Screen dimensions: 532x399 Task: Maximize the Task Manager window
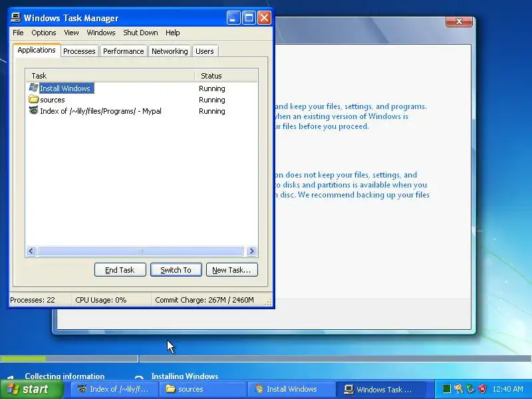(x=249, y=18)
